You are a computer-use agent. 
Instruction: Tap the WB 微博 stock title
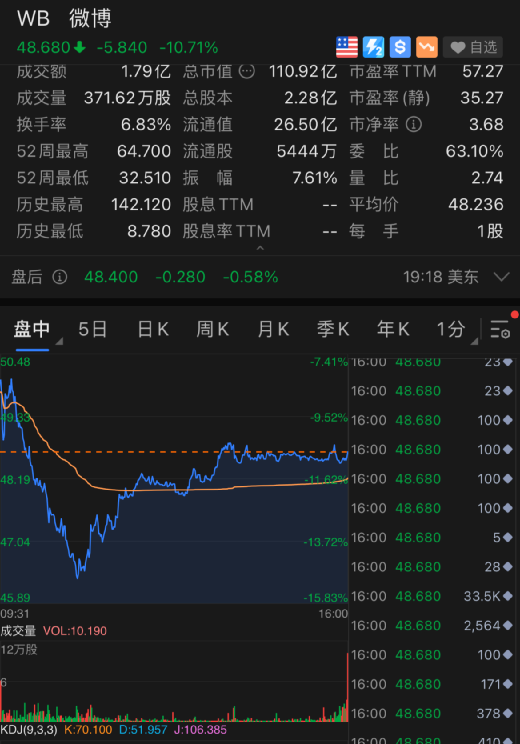click(x=64, y=19)
